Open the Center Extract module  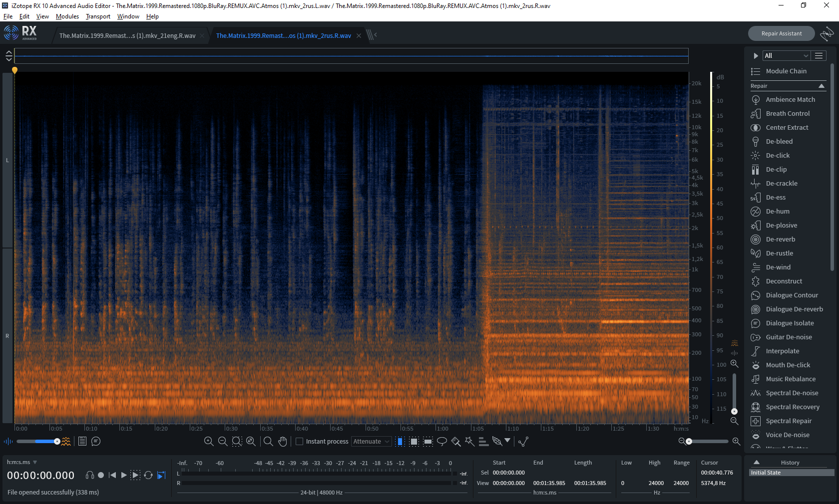[x=787, y=128]
